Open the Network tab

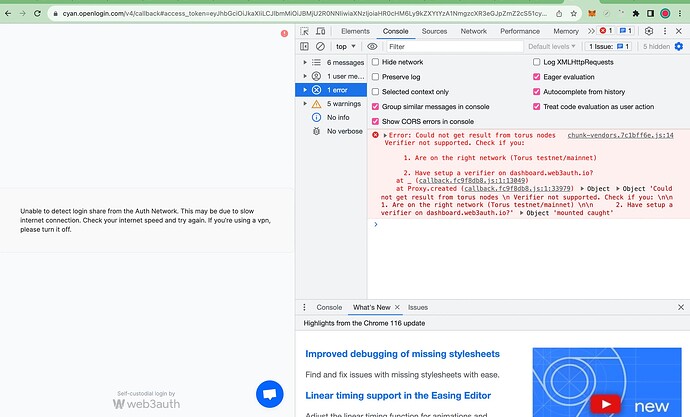[x=473, y=31]
